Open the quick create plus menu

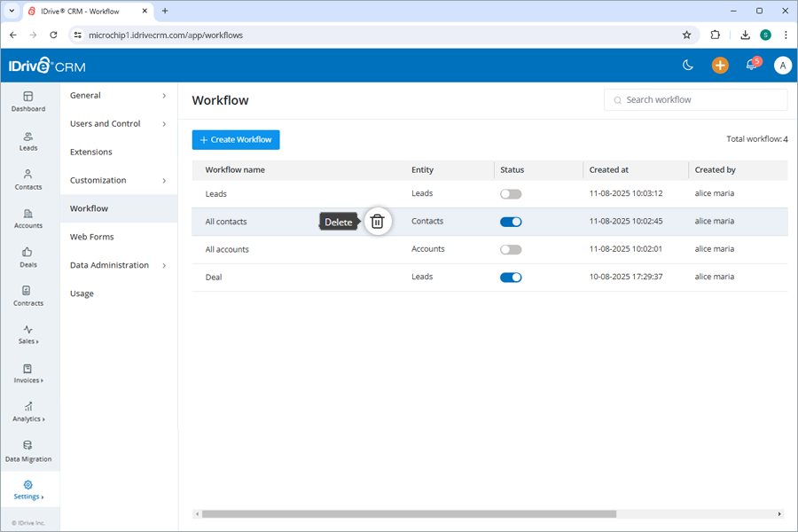[719, 65]
